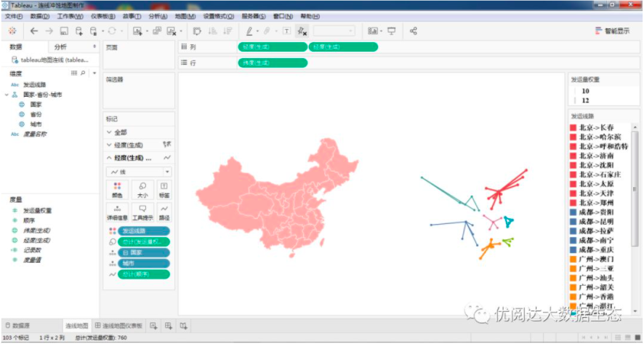Switch to the 连线地图仪表板 tab

coord(123,325)
